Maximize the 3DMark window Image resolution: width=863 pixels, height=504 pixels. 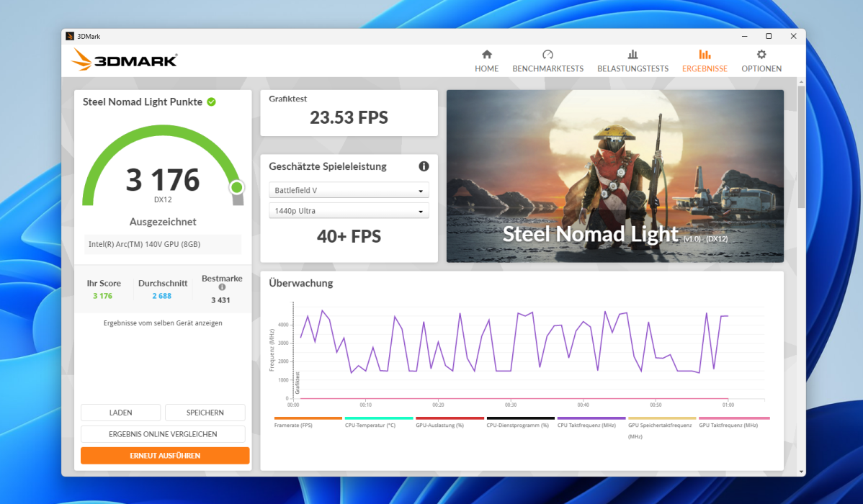769,36
